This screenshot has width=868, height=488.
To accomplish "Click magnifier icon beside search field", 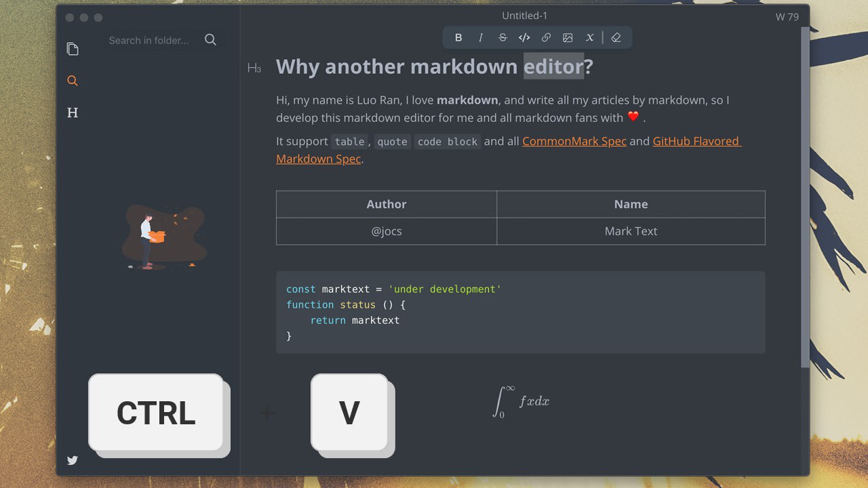I will coord(210,40).
